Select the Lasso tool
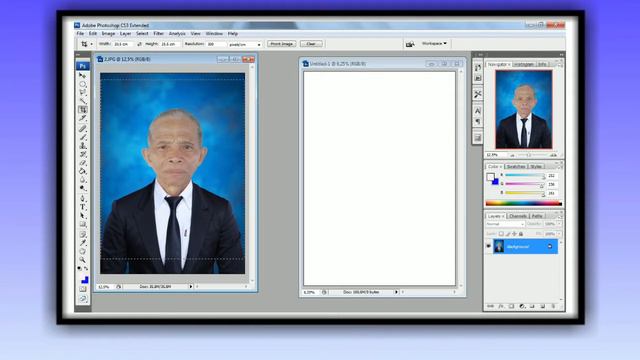The width and height of the screenshot is (640, 360). point(82,93)
